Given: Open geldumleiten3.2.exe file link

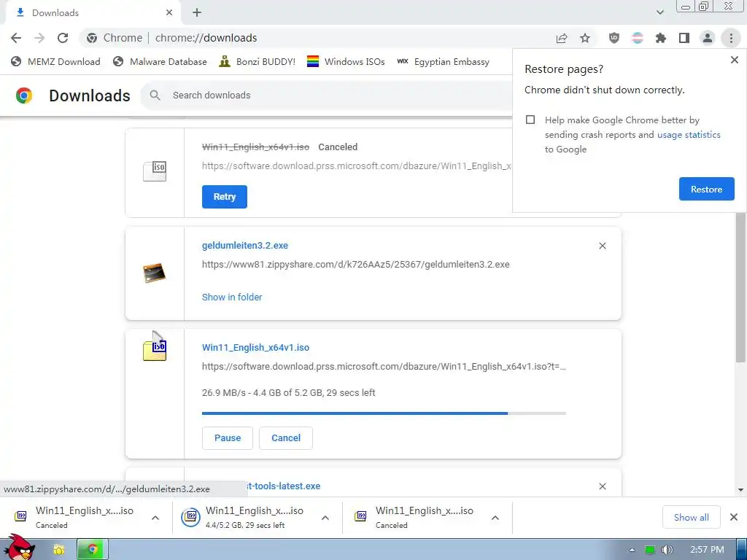Looking at the screenshot, I should [245, 246].
